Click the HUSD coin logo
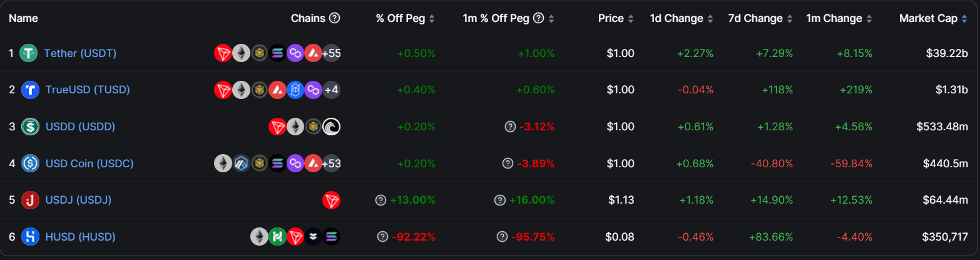This screenshot has width=980, height=260. 30,236
